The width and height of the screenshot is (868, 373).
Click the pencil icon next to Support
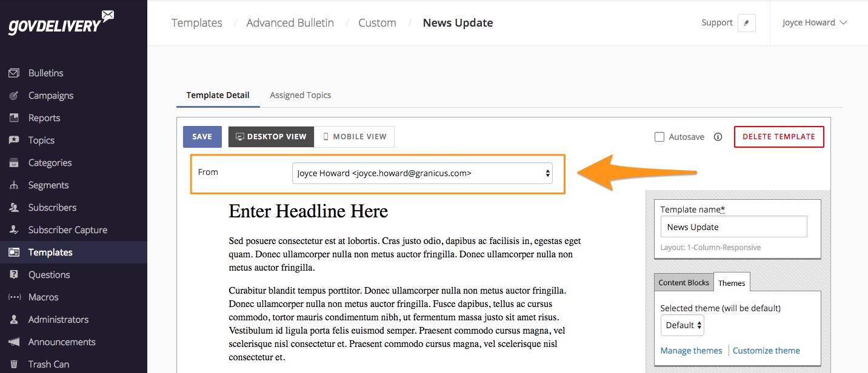746,22
